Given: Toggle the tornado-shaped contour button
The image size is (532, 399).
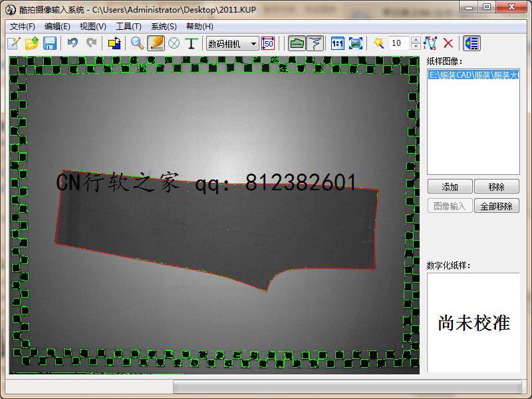Looking at the screenshot, I should point(315,43).
